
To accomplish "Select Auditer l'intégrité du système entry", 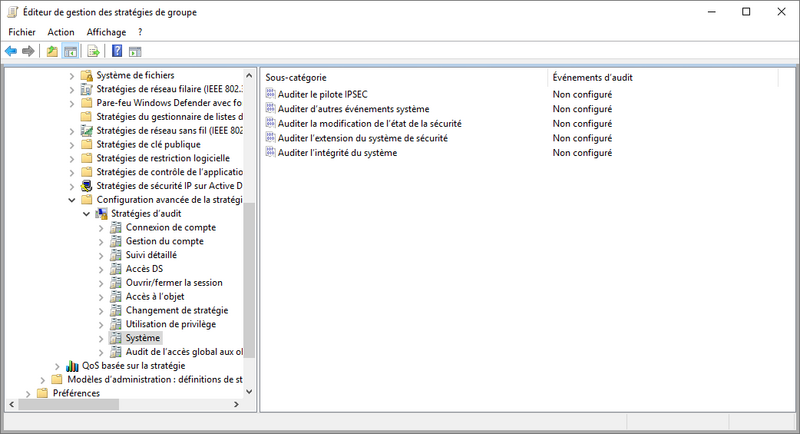I will point(337,153).
